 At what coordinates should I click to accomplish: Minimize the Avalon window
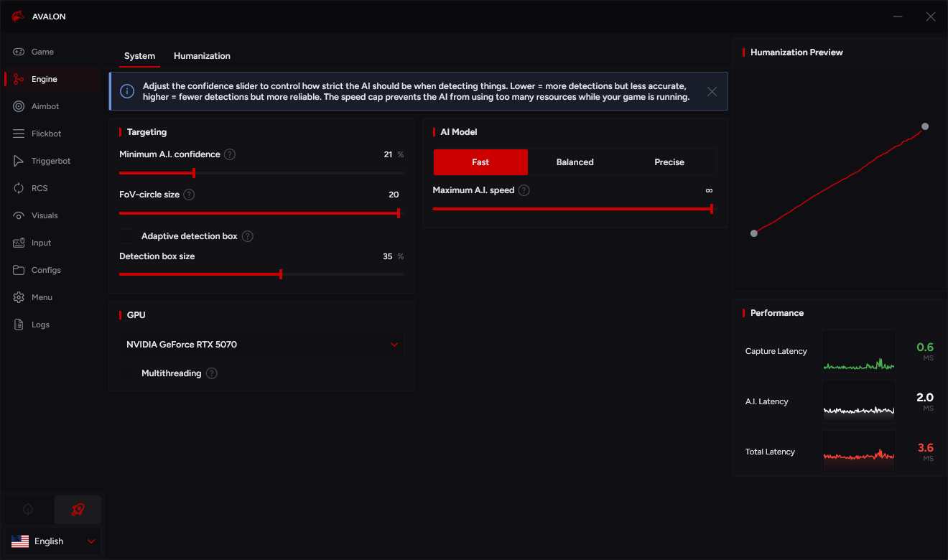tap(898, 17)
